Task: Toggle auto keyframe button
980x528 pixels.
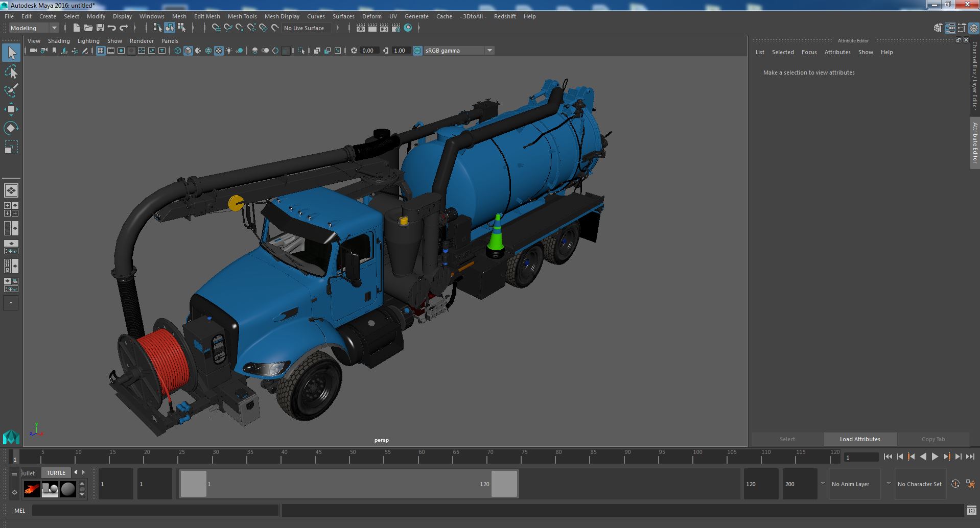Action: click(x=955, y=484)
